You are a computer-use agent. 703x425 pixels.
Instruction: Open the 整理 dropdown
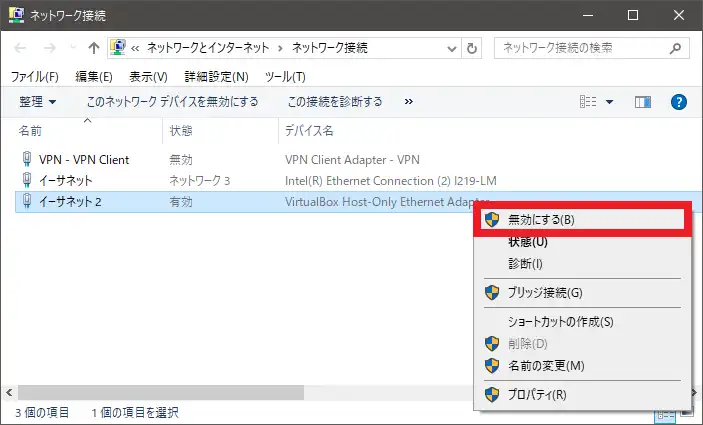(x=38, y=102)
